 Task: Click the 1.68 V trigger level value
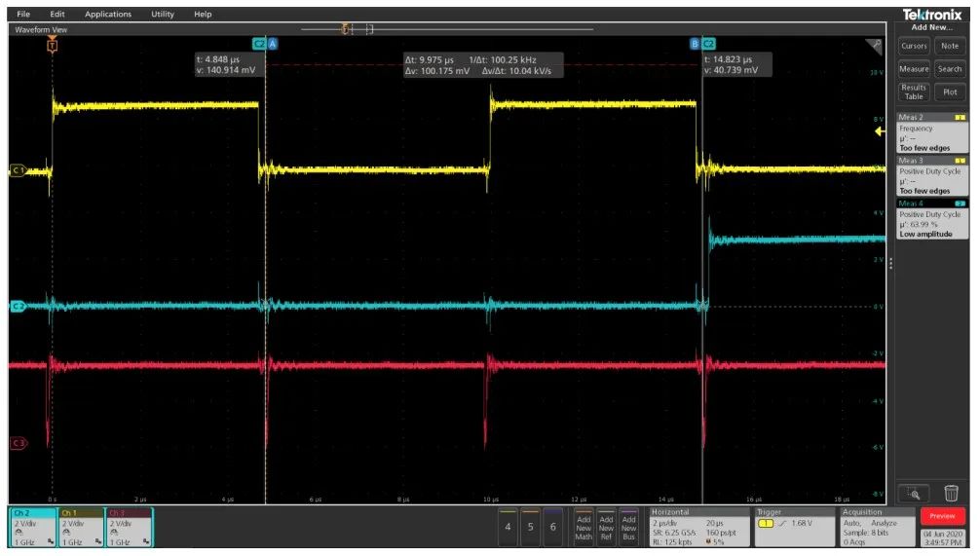[x=802, y=524]
